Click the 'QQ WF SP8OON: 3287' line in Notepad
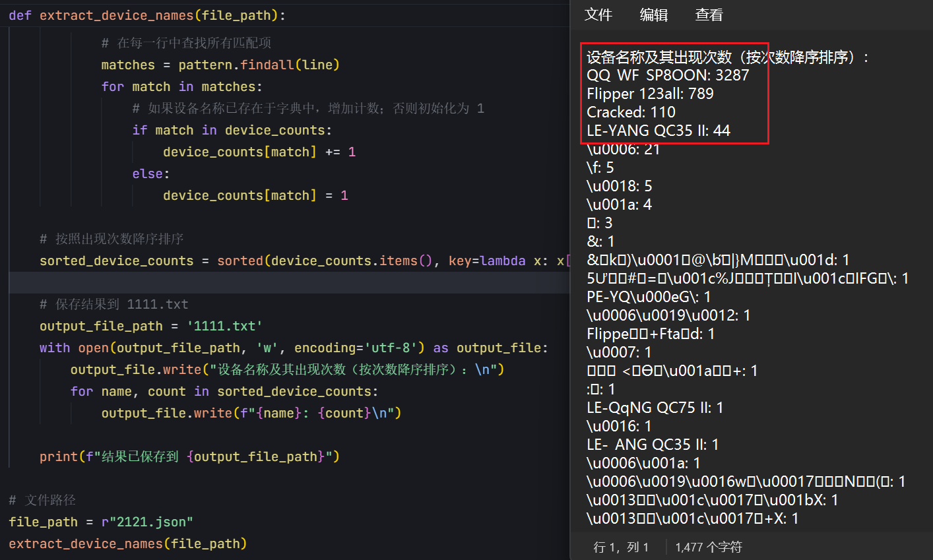The width and height of the screenshot is (933, 560). (668, 75)
